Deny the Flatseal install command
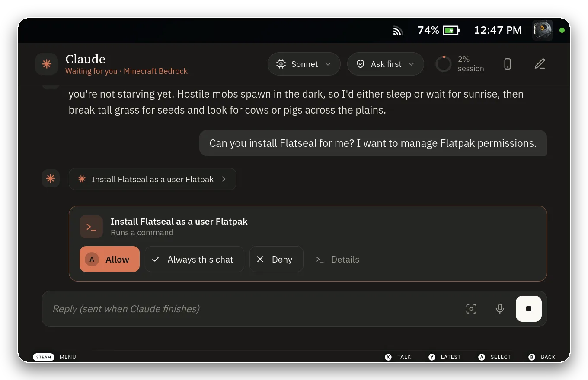 [276, 259]
